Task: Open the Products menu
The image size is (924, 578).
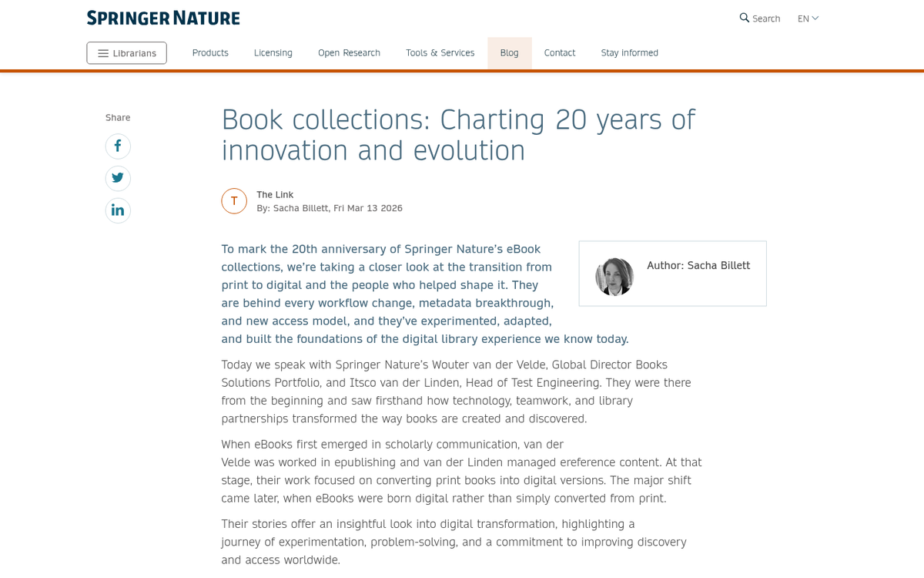Action: coord(210,52)
